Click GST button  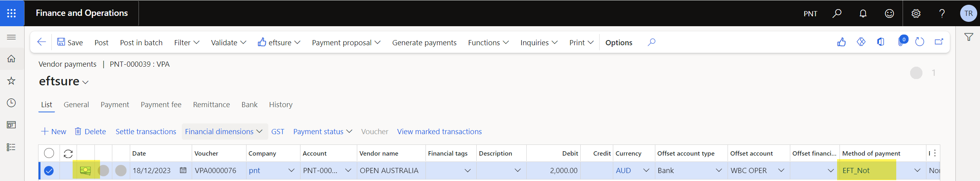click(277, 131)
